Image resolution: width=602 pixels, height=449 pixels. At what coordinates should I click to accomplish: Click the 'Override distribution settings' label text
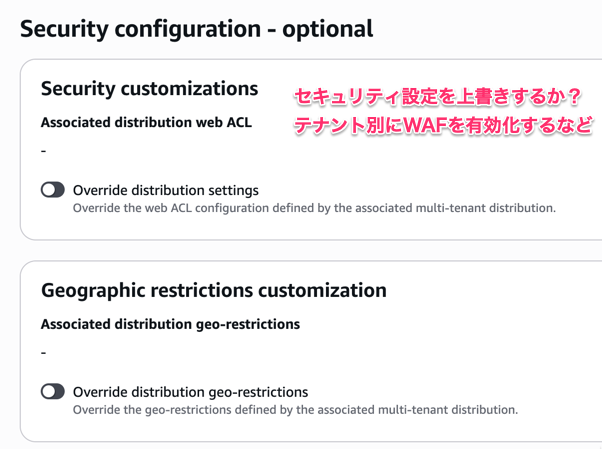[x=166, y=190]
